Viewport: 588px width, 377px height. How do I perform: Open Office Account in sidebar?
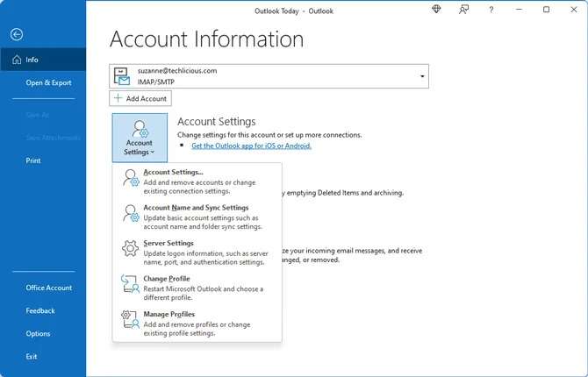(x=43, y=288)
